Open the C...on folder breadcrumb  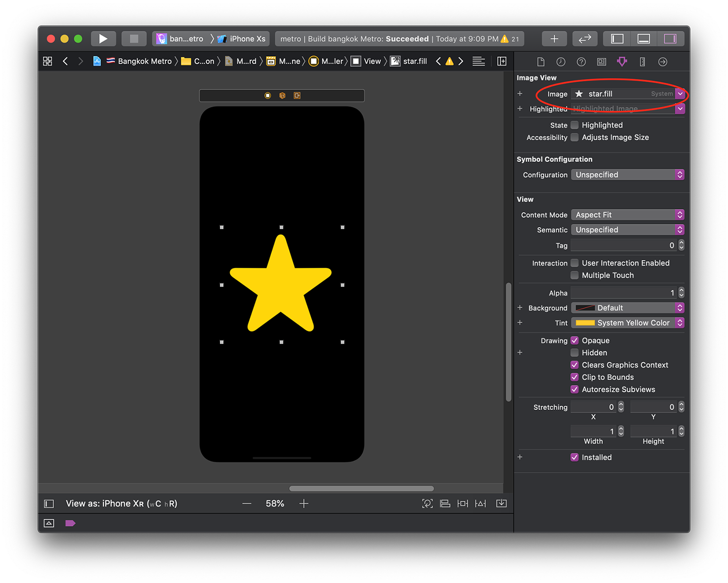pyautogui.click(x=198, y=61)
